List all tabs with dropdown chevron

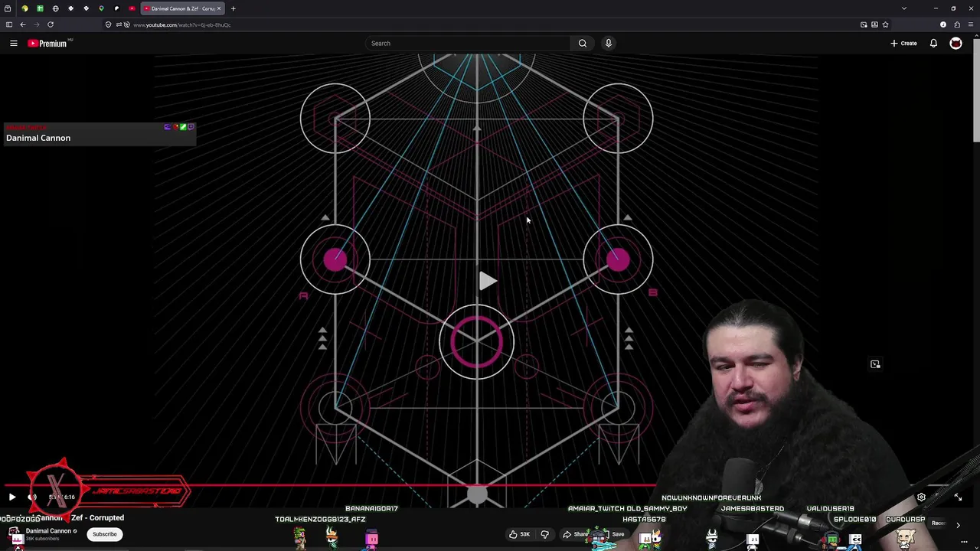pos(904,8)
